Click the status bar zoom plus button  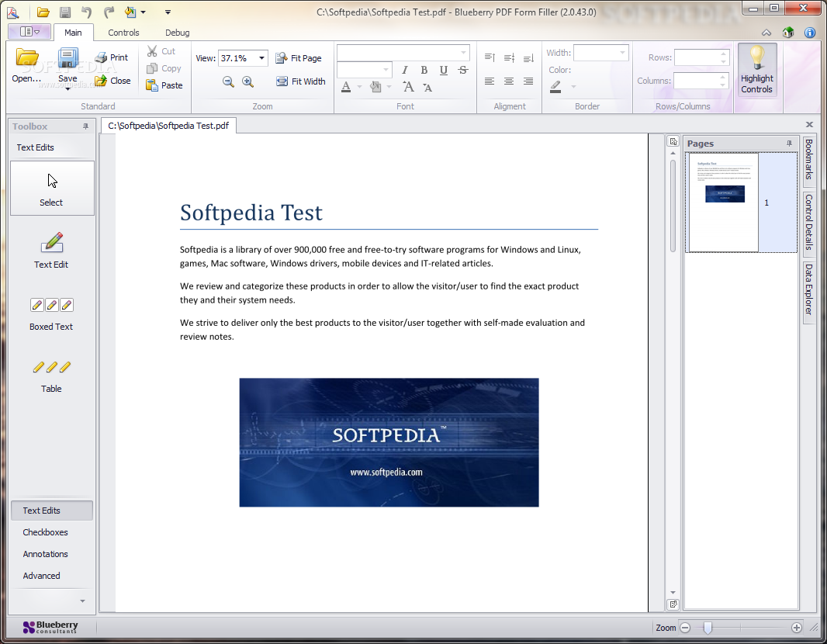(x=797, y=628)
